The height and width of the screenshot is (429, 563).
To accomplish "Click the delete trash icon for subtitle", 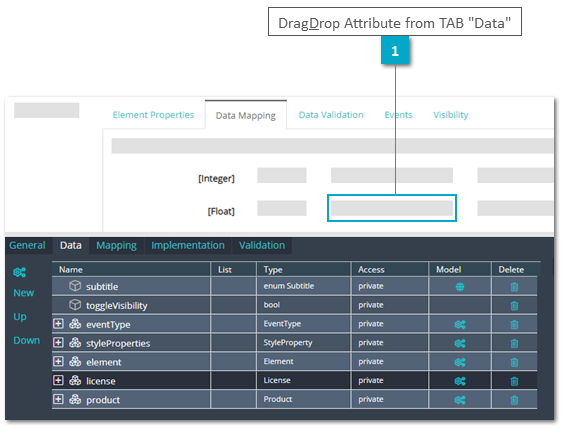I will point(514,287).
